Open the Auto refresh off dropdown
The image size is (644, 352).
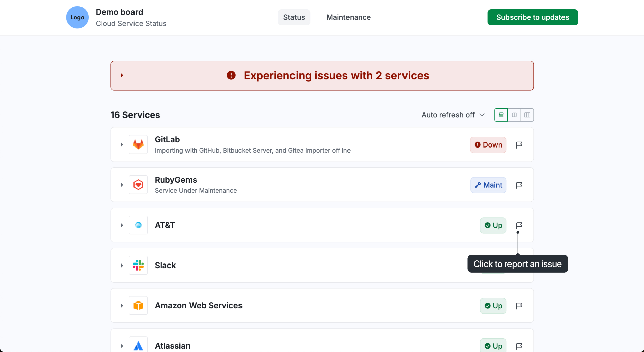(x=453, y=115)
